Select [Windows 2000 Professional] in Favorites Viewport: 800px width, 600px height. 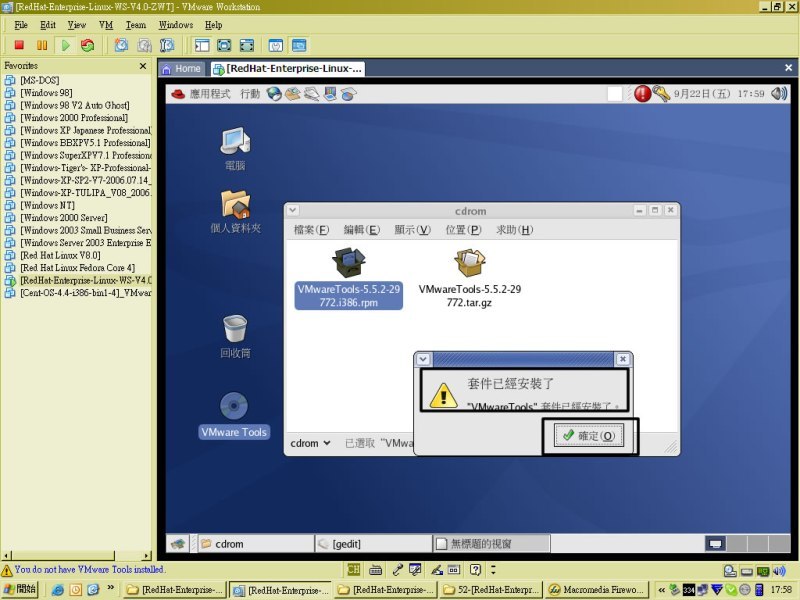(74, 118)
